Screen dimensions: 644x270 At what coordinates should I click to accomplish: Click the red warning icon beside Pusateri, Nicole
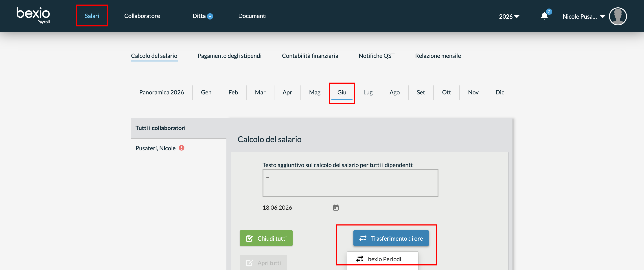tap(182, 148)
